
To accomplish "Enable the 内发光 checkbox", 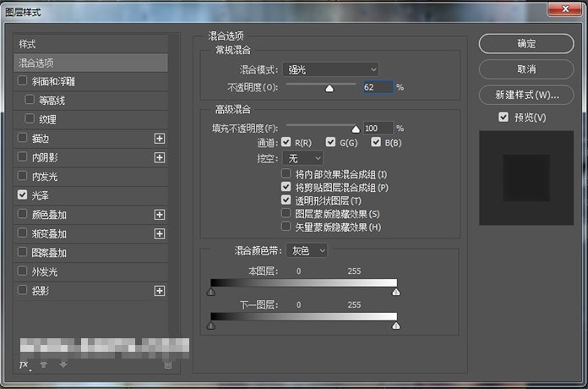I will coord(23,176).
